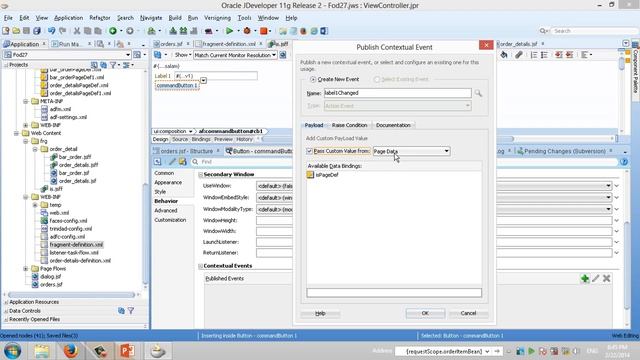Click the filter icon in Data Controls panel
Image resolution: width=640 pixels, height=360 pixels.
pos(131,311)
